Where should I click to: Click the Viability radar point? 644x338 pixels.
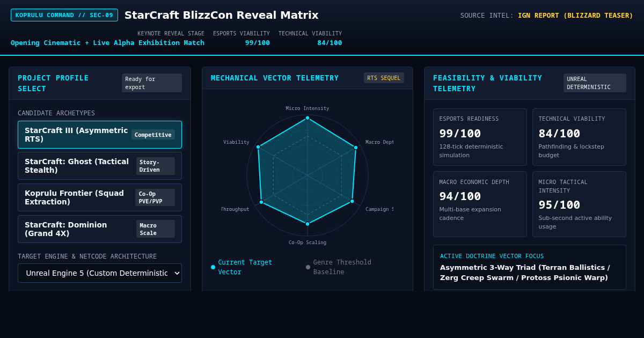(258, 147)
